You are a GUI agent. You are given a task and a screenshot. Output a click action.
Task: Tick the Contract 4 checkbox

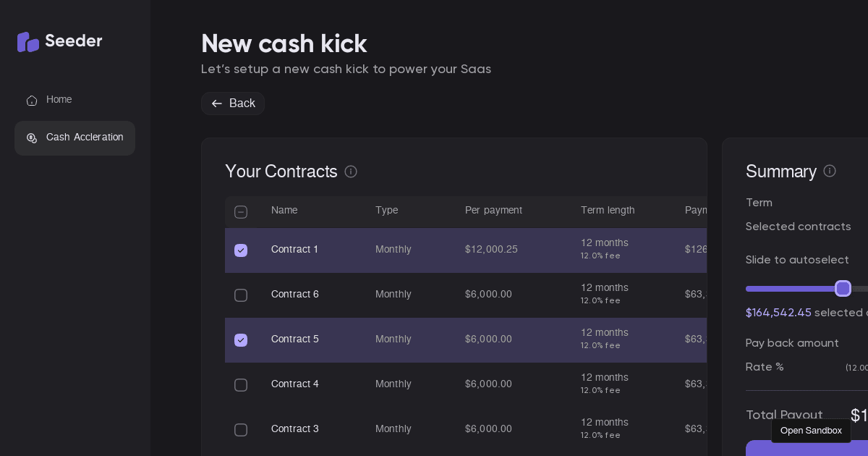[x=241, y=385]
